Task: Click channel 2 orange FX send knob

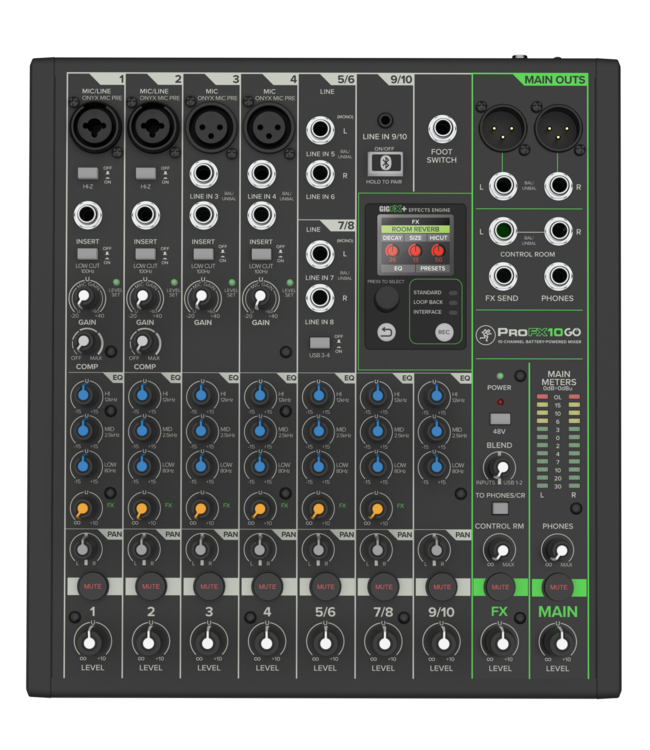Action: tap(142, 508)
